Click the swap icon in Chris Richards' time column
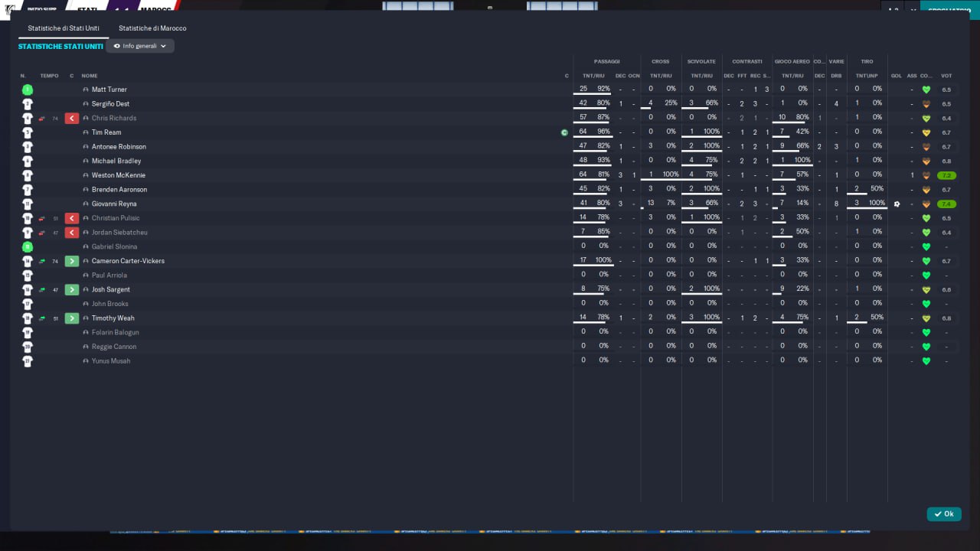 (42, 119)
